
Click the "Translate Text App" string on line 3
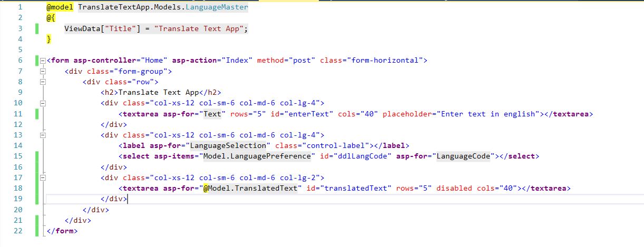pyautogui.click(x=199, y=28)
